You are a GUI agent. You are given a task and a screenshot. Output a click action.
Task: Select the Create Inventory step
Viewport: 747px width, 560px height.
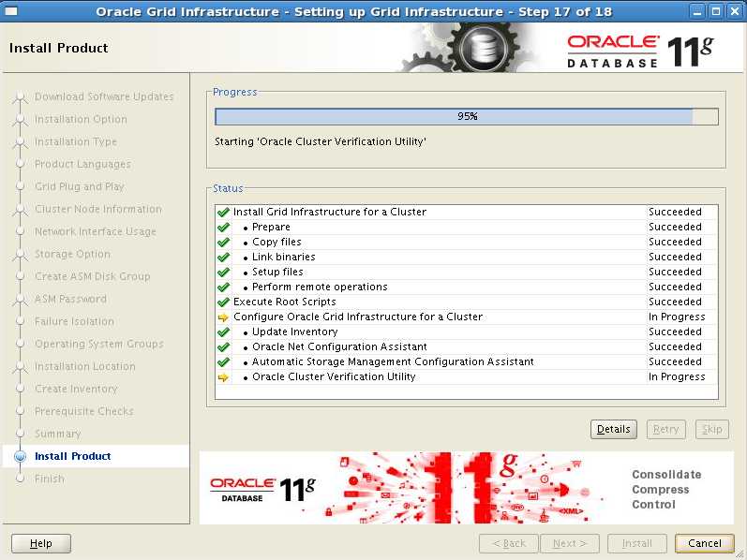[x=76, y=389]
